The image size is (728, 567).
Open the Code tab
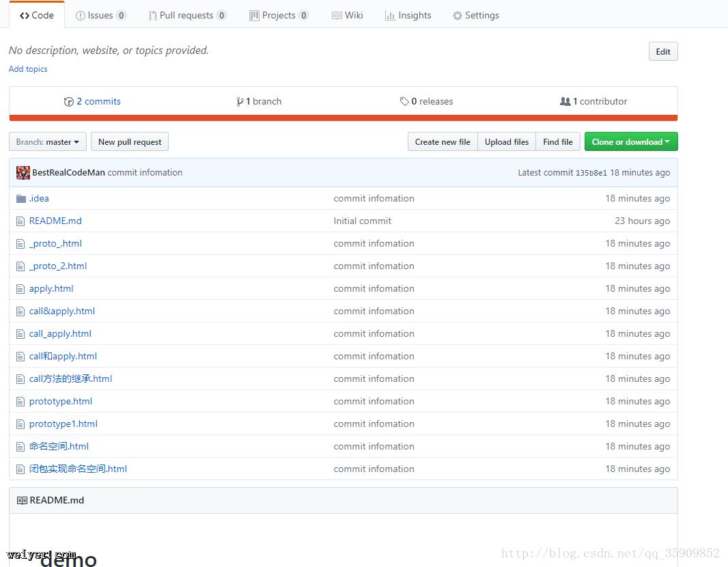(x=37, y=15)
